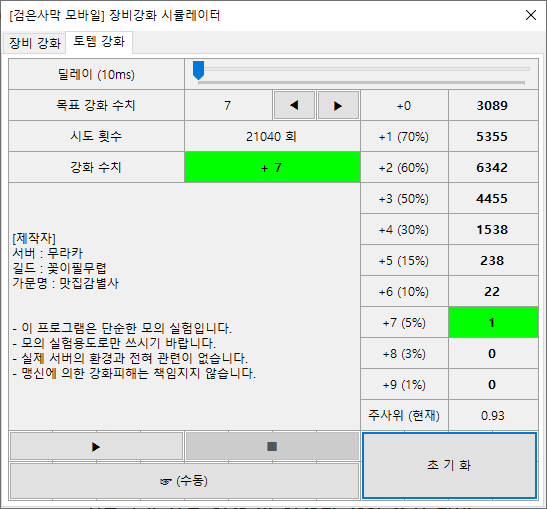Increase target enhancement with right arrow
Screen dimensions: 547x509
tap(338, 105)
